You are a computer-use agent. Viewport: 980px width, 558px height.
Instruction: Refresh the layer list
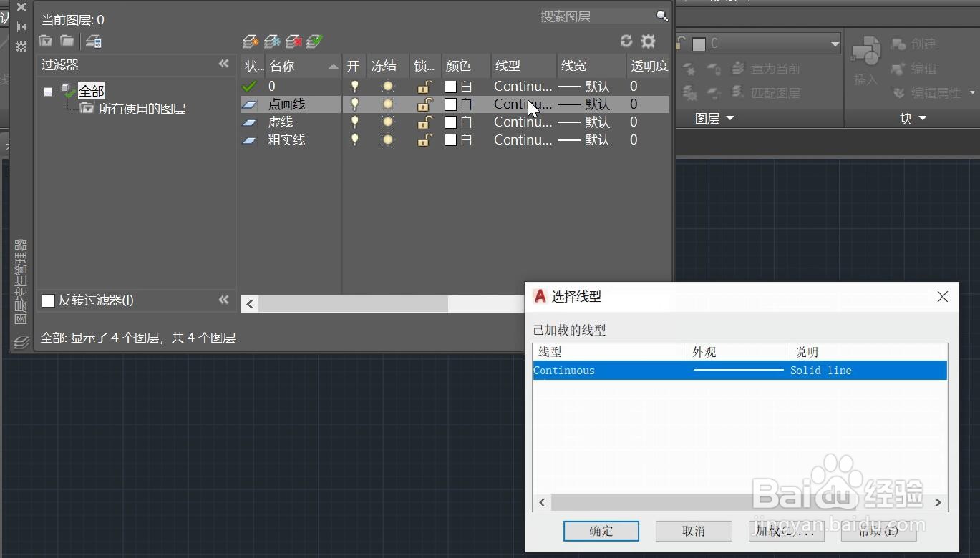626,41
